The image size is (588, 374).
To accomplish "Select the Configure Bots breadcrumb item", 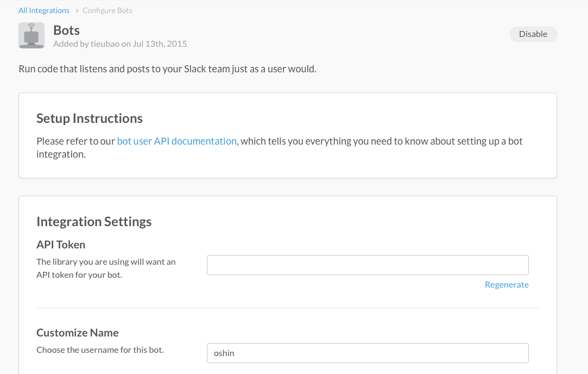I will pos(108,10).
